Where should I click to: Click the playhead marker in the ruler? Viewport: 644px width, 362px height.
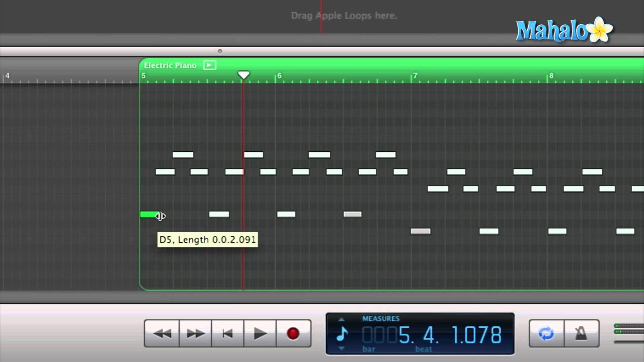click(244, 75)
